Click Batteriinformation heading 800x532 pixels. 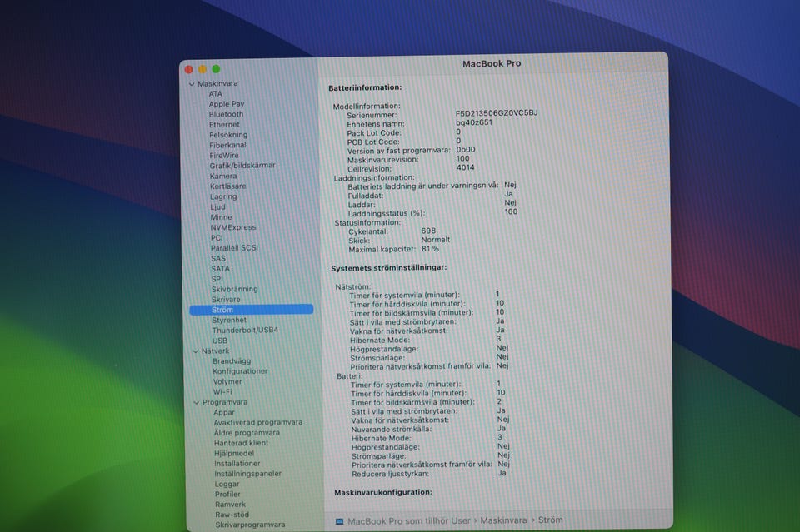(365, 87)
